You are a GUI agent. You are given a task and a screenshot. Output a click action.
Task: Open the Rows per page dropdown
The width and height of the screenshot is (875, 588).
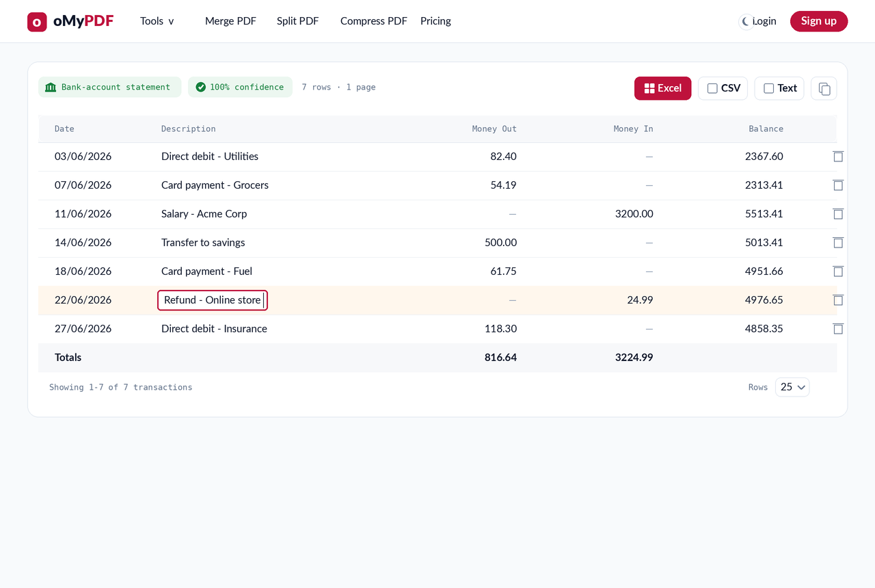pyautogui.click(x=792, y=387)
